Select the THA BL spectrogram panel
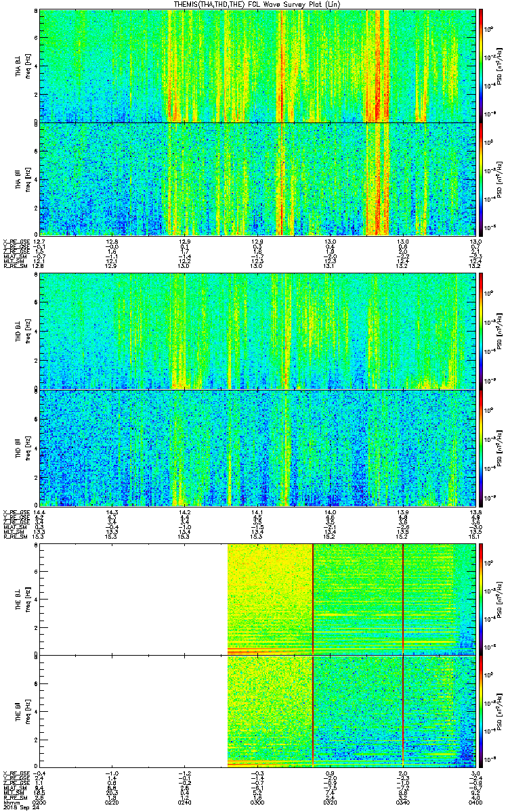 coord(257,66)
